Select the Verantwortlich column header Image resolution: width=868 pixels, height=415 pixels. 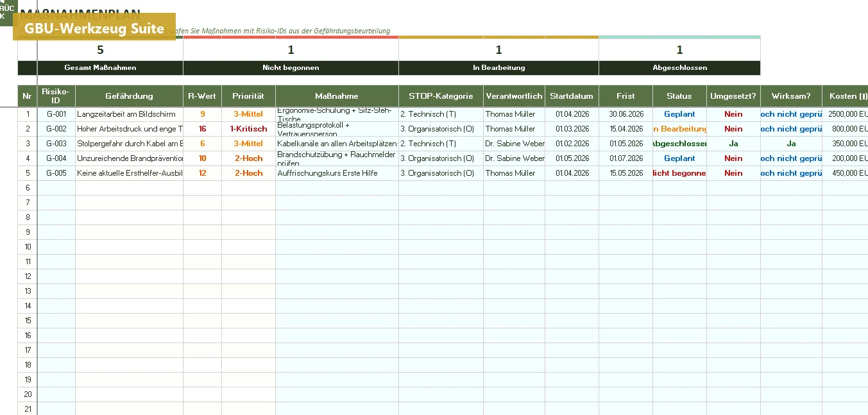point(514,96)
